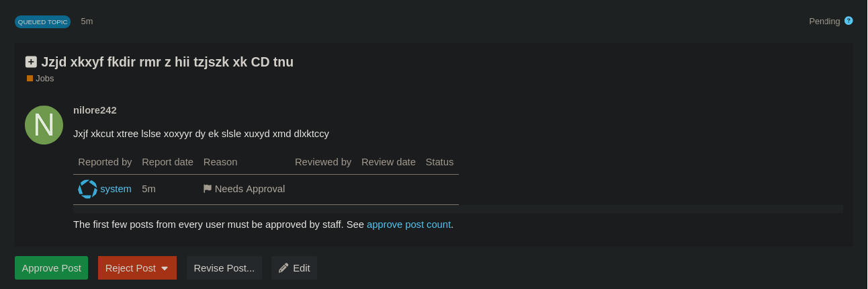Click the orange Jobs category square

coord(30,79)
